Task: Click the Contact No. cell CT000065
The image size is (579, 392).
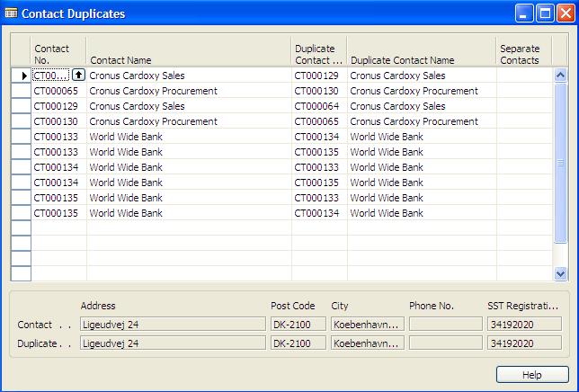Action: tap(58, 91)
